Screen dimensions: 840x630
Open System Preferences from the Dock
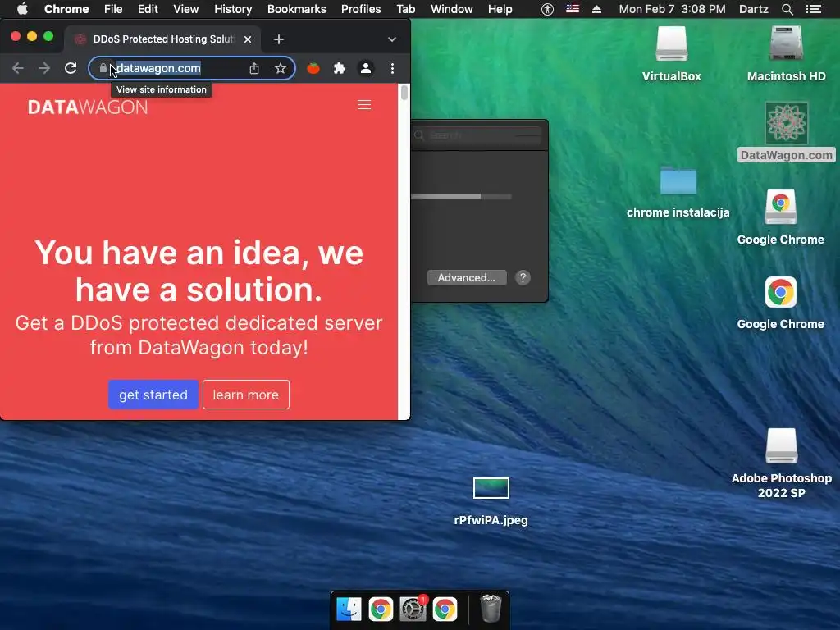[413, 609]
